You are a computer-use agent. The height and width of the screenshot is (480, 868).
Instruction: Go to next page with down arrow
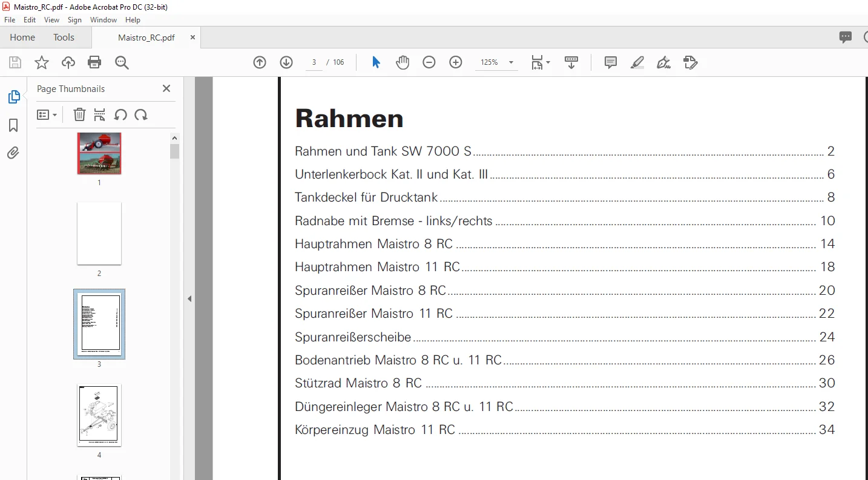286,62
